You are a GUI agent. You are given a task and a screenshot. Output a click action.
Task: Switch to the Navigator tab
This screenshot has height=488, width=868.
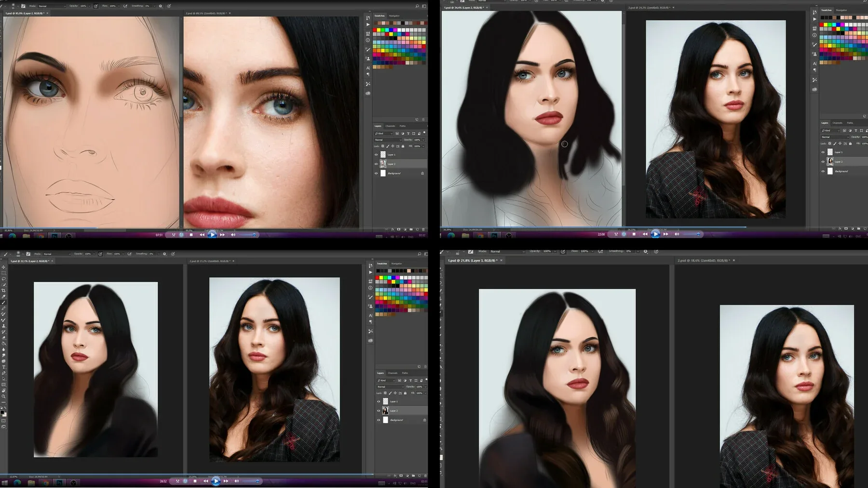[x=396, y=264]
